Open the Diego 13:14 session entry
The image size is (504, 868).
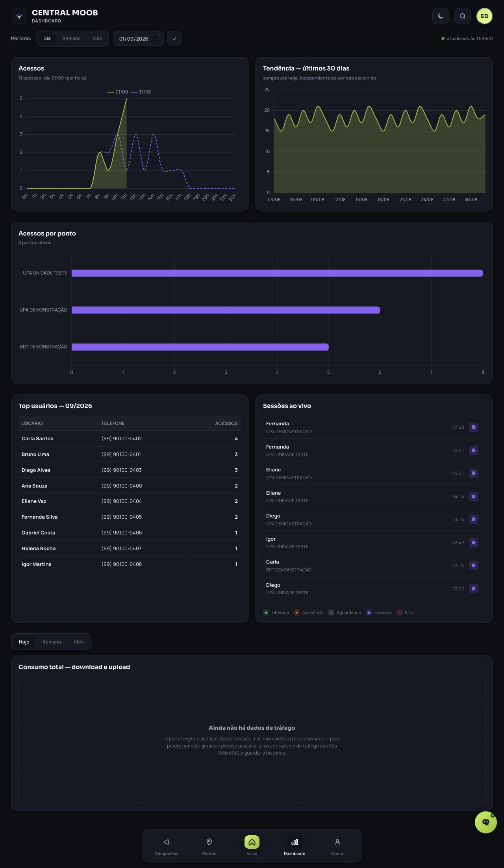[372, 519]
